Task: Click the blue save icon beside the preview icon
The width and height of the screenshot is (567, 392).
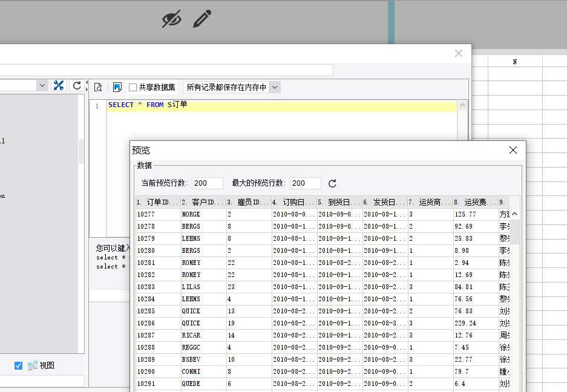Action: point(117,87)
